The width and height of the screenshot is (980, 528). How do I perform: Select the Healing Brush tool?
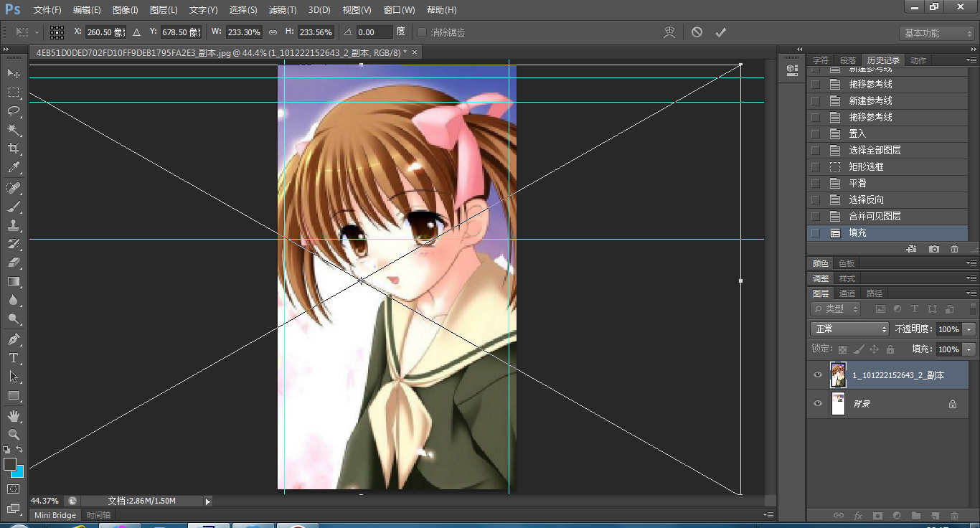(14, 188)
